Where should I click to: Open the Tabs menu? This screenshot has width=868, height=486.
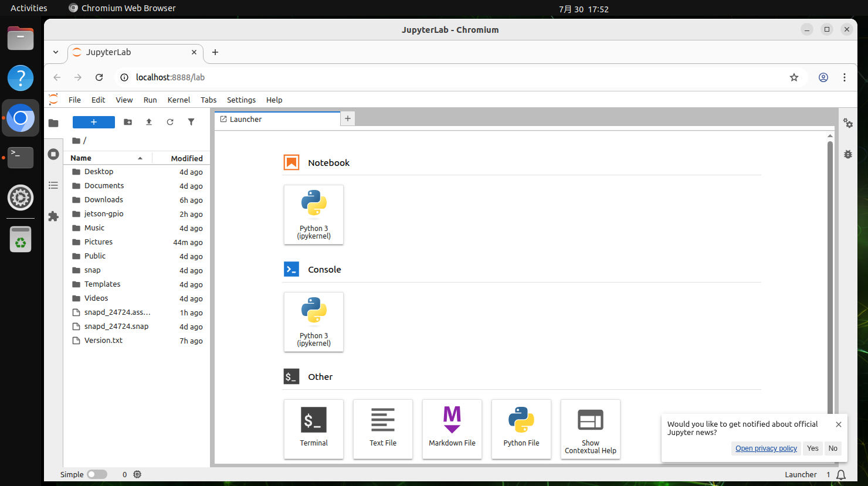pyautogui.click(x=208, y=100)
